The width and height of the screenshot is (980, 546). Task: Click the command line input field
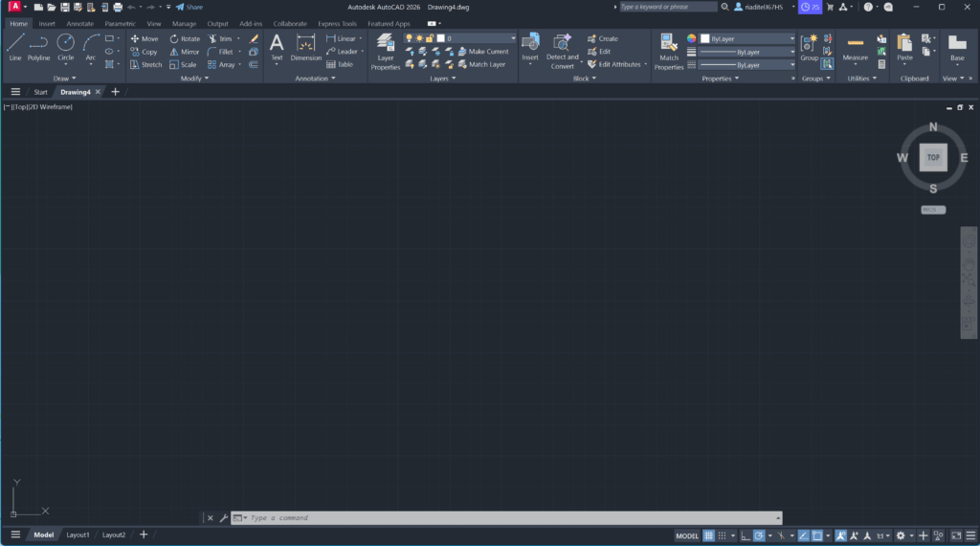[506, 518]
